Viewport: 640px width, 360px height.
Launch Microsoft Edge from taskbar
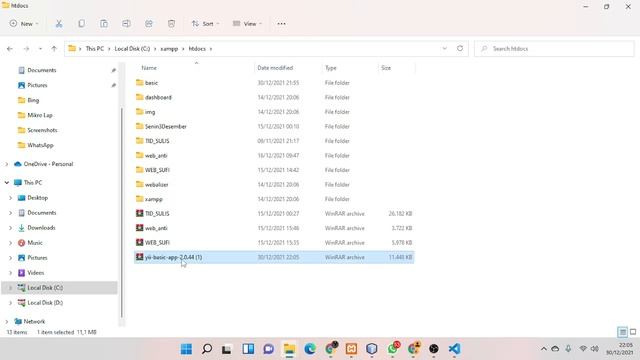coord(310,349)
